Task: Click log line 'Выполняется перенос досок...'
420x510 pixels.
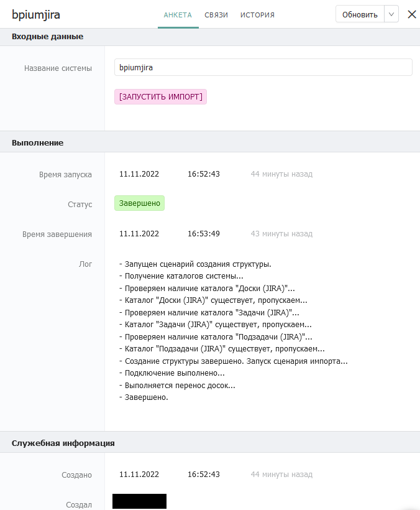Action: click(177, 386)
